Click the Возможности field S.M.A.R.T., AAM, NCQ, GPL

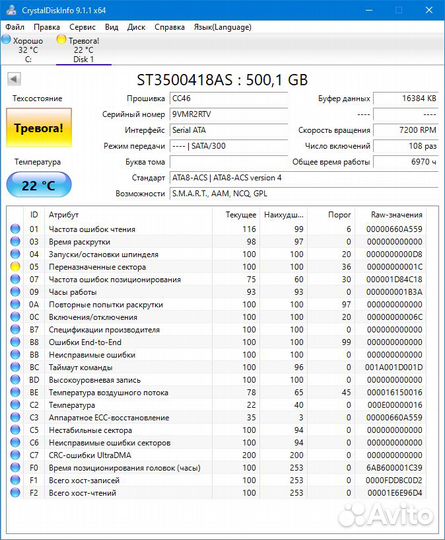[x=304, y=194]
